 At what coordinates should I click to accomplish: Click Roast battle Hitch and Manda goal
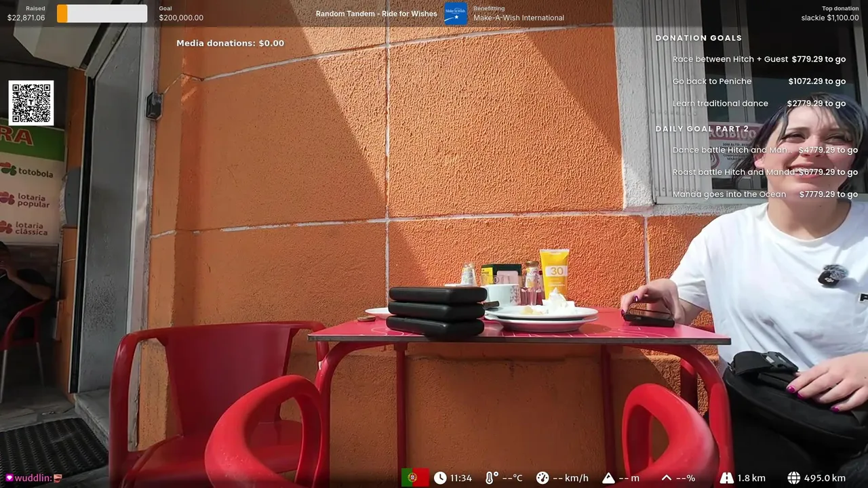coord(733,172)
